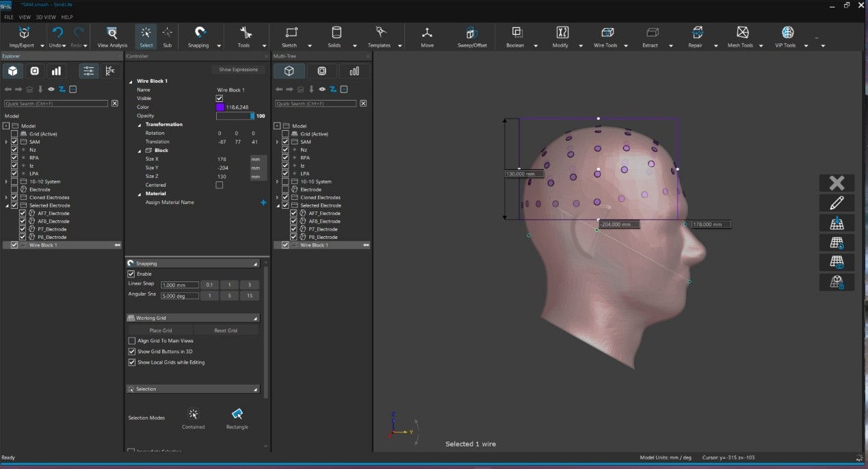Click the Imp/Export toolbar icon
This screenshot has width=868, height=469.
coord(25,33)
